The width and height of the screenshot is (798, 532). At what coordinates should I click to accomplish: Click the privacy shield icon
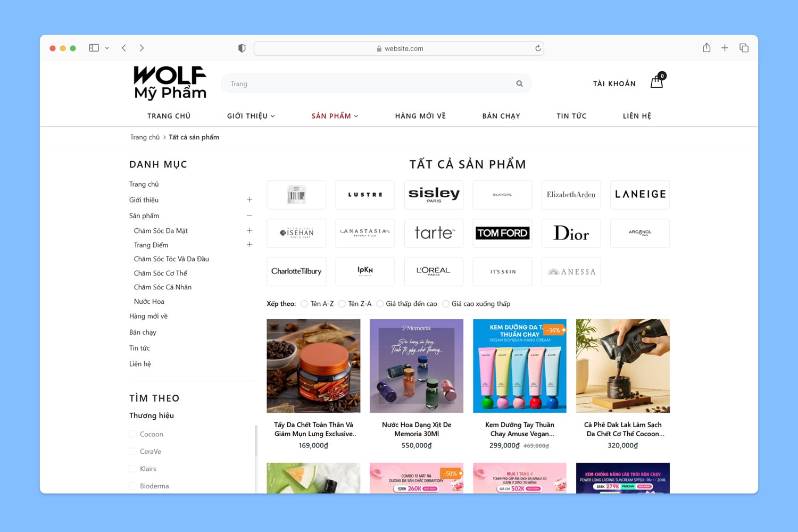tap(242, 48)
